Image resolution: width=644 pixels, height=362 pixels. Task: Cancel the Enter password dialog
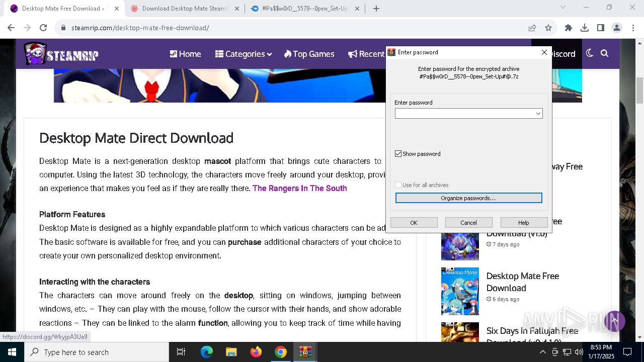(468, 223)
